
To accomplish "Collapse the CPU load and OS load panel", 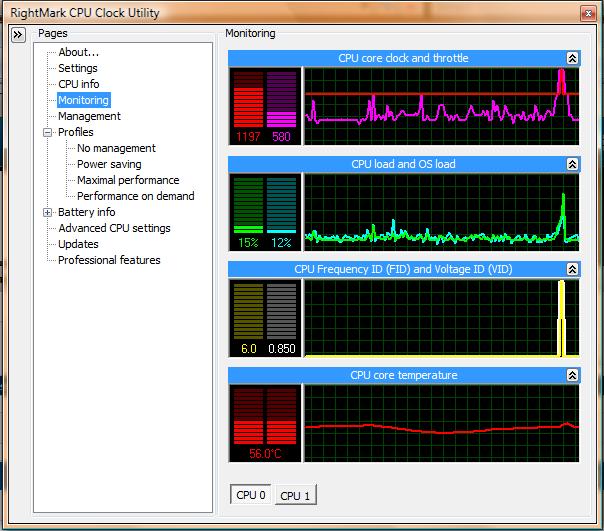I will pyautogui.click(x=572, y=164).
